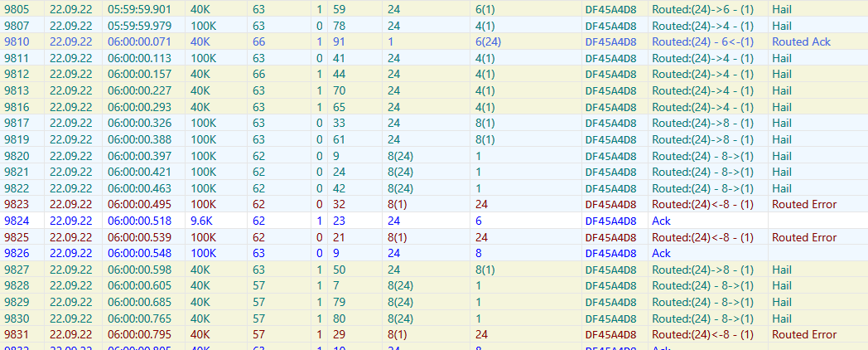Click 'Routed Error' in row 9831
The image size is (868, 350).
click(x=804, y=335)
